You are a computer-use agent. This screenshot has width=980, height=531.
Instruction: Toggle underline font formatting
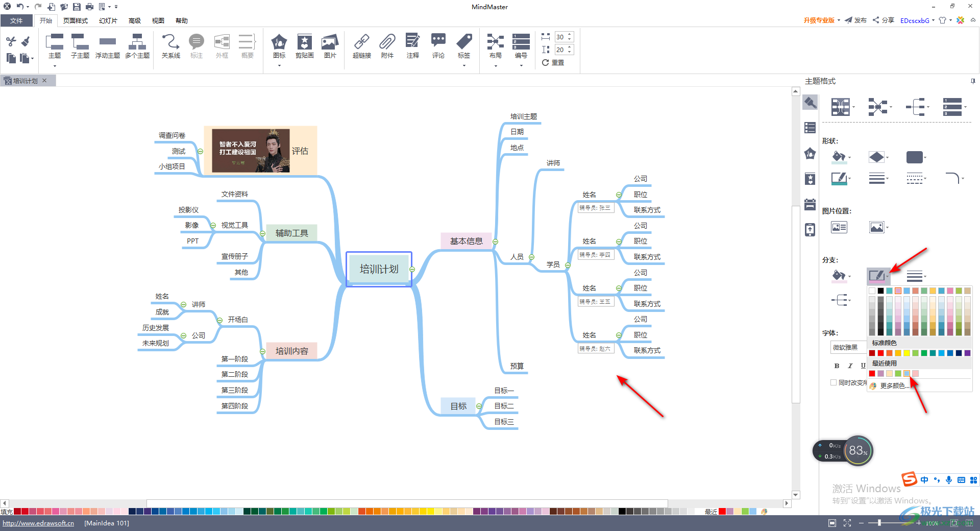(863, 366)
